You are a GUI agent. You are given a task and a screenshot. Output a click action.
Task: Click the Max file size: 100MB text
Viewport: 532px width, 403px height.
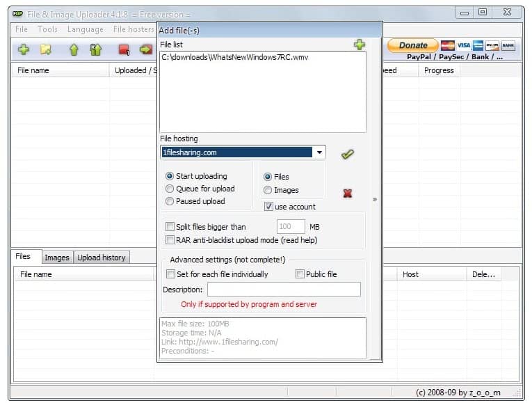click(195, 324)
